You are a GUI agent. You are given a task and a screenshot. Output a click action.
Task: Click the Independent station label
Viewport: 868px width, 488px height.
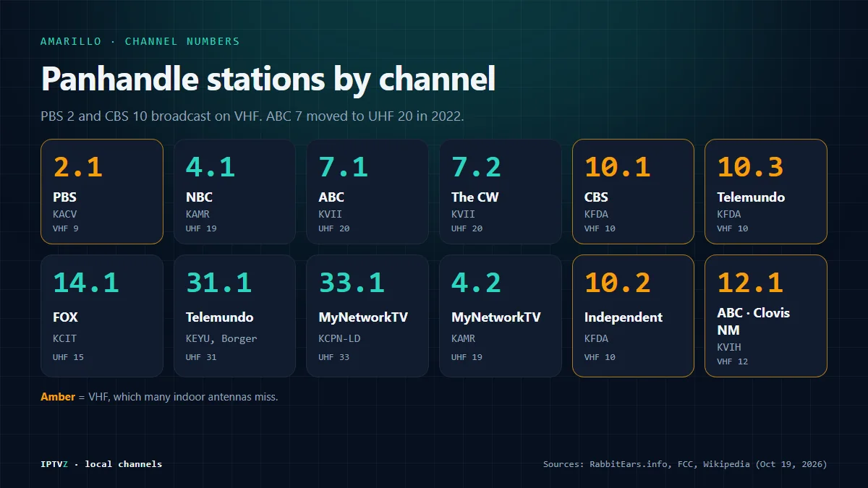(x=624, y=317)
